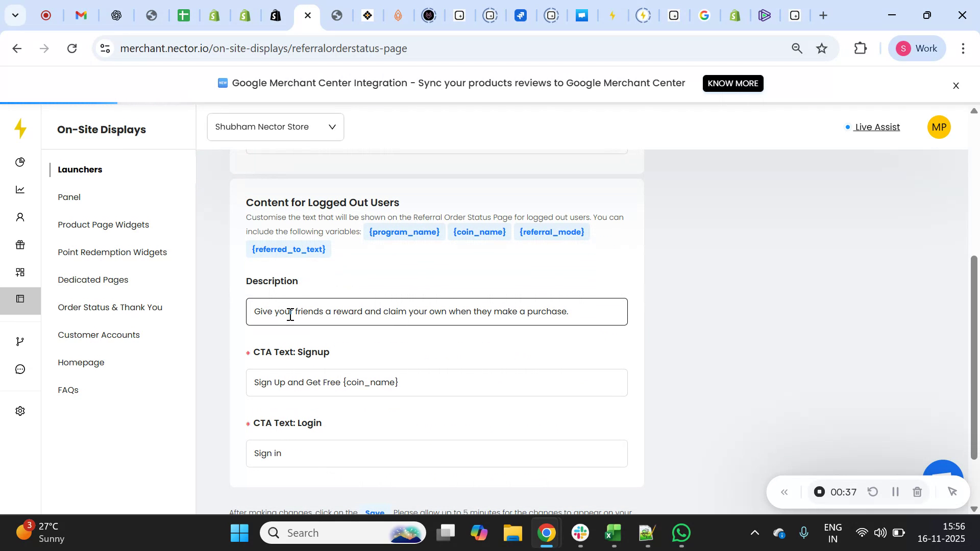The image size is (980, 551).
Task: Click the Sign in CTA Login text field
Action: pyautogui.click(x=436, y=453)
